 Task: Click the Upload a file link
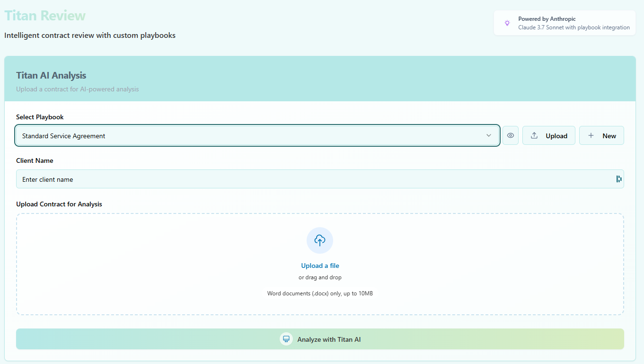tap(320, 266)
